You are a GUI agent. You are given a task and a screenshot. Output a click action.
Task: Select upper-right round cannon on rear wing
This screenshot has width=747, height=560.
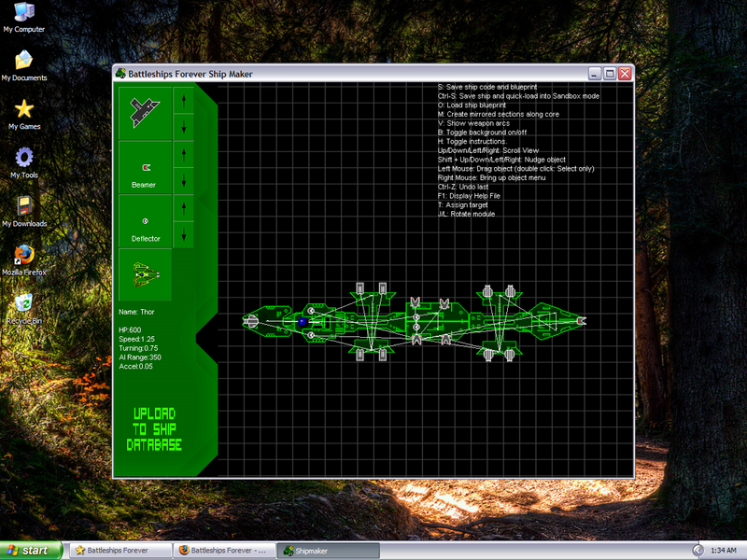[510, 291]
